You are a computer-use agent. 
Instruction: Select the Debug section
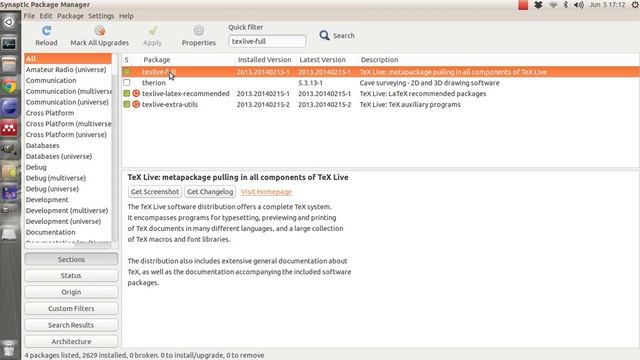(68, 167)
